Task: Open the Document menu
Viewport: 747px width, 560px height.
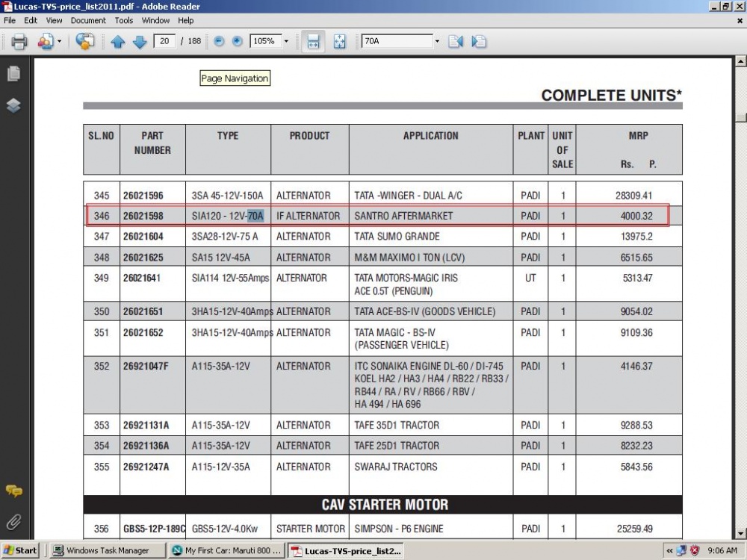Action: point(88,20)
